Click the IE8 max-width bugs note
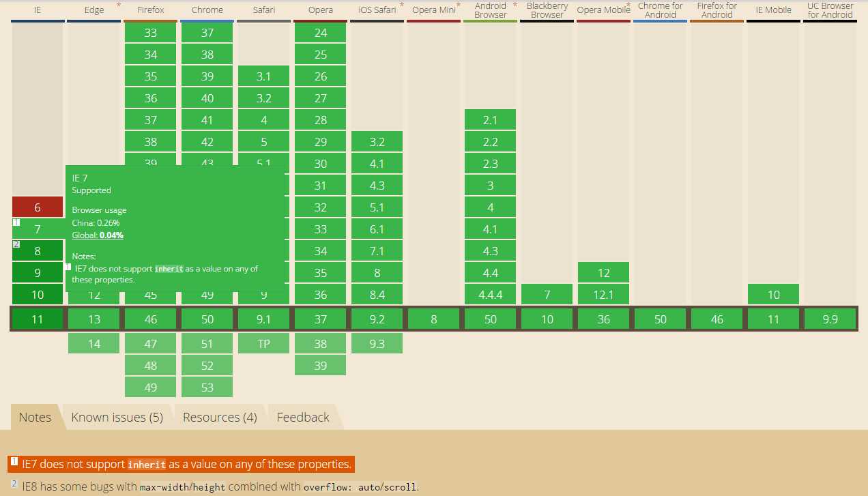Screen dimensions: 868x496 pos(215,487)
